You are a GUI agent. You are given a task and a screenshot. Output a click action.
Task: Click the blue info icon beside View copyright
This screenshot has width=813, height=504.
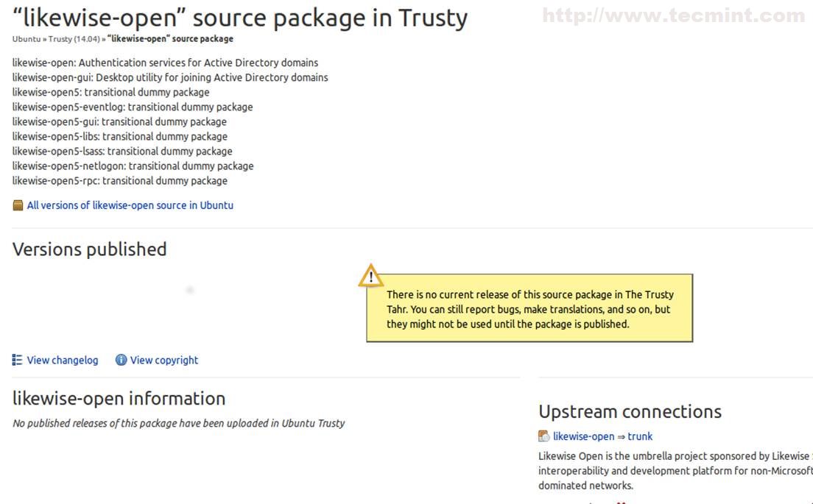coord(122,360)
